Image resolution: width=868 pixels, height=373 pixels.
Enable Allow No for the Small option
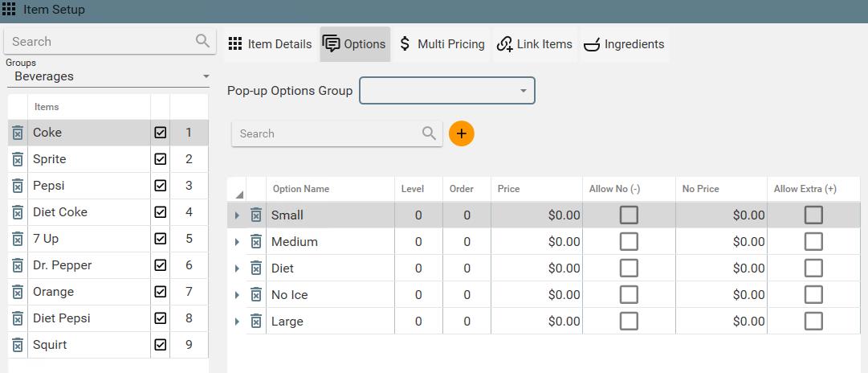(x=629, y=215)
